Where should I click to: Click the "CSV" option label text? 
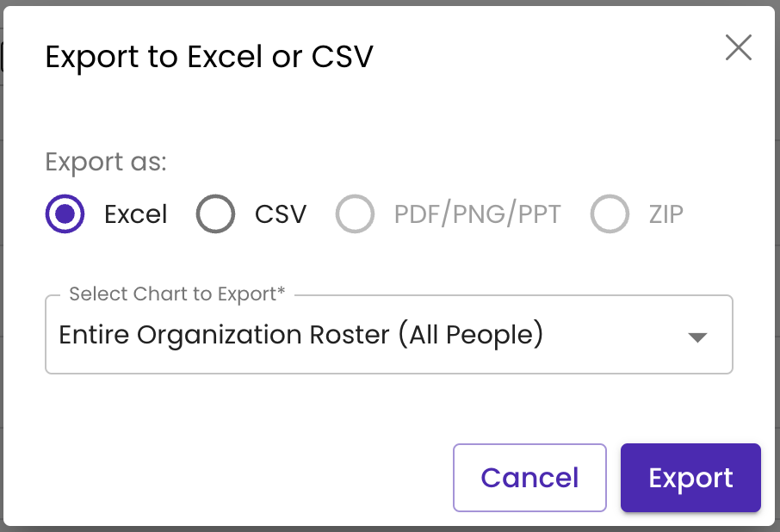point(281,214)
